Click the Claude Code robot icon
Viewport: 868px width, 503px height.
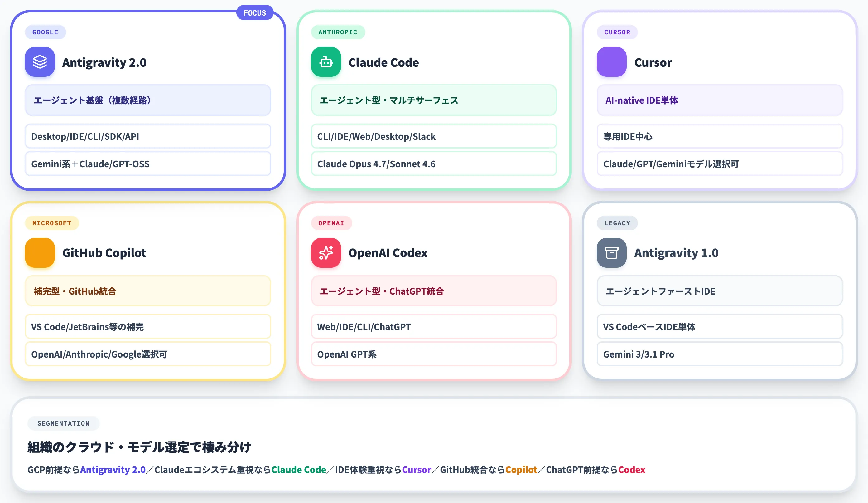click(326, 62)
